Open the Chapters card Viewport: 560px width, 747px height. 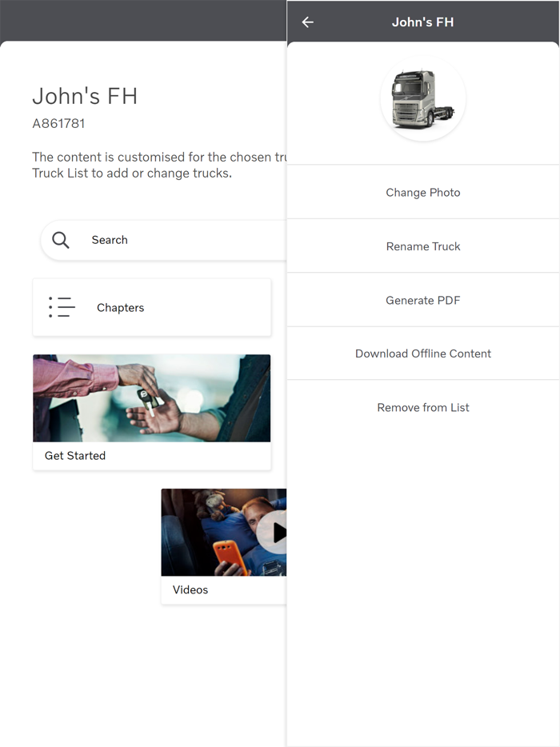152,308
